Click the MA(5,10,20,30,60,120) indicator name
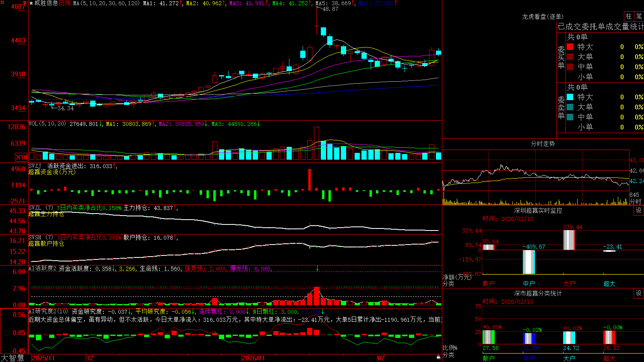Viewport: 644px width, 362px height. tap(106, 3)
